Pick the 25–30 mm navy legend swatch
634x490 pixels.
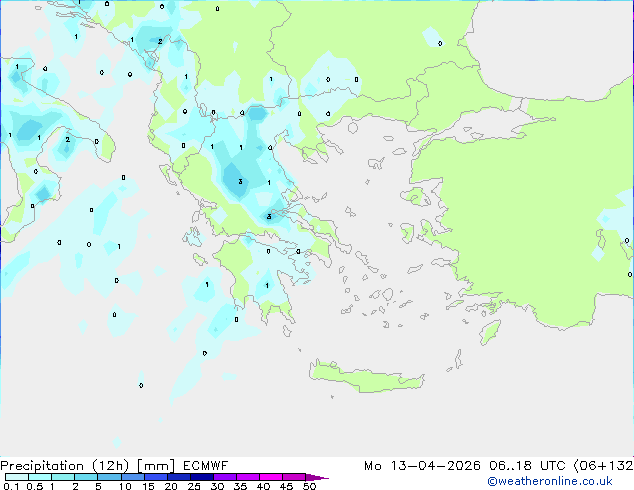201,477
